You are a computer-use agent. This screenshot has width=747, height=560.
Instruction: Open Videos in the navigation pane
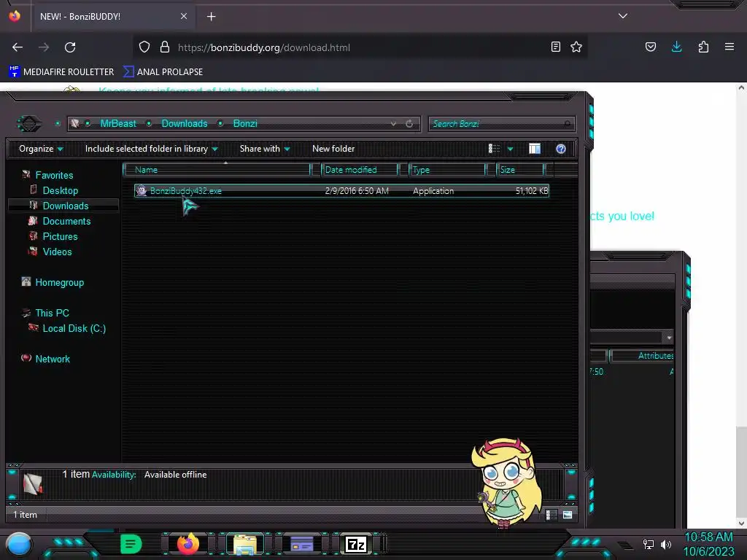click(x=57, y=252)
